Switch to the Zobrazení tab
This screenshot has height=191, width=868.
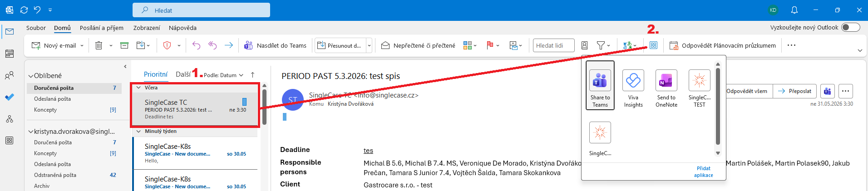147,28
